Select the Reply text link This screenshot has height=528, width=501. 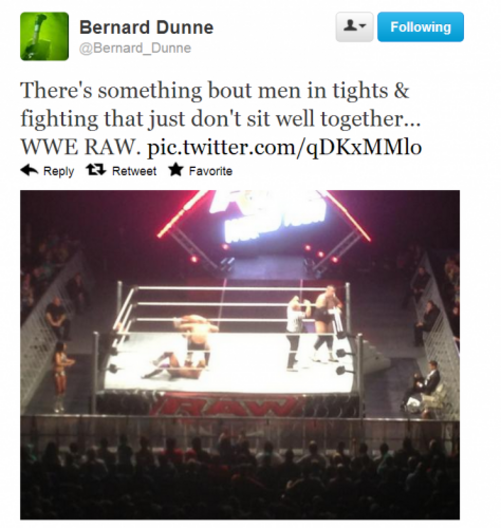pyautogui.click(x=59, y=171)
